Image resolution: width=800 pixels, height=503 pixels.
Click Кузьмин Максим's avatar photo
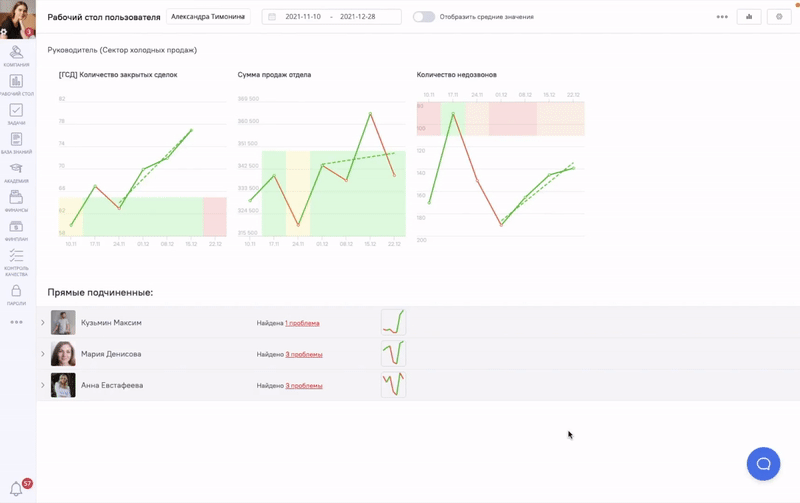click(63, 322)
